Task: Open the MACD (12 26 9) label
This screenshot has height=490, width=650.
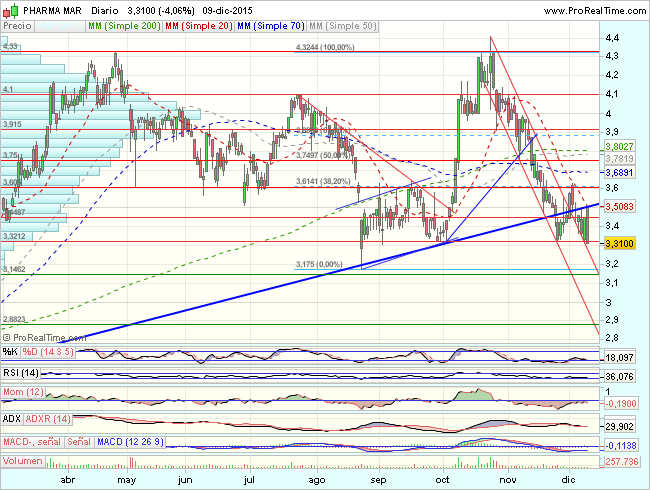Action: point(130,442)
